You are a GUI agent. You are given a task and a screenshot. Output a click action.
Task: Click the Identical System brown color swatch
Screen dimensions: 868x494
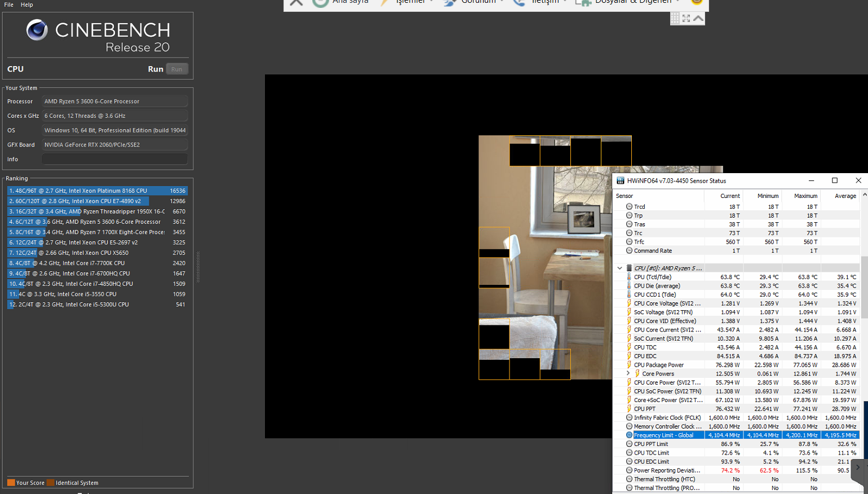coord(50,483)
